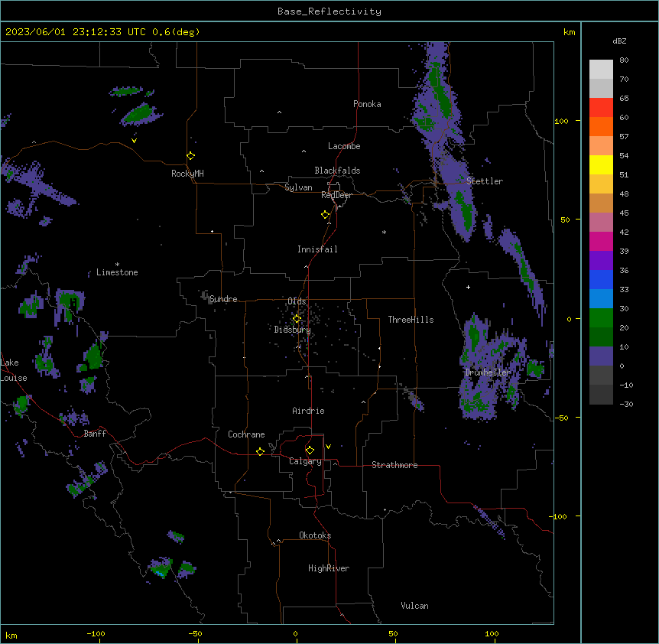Click the RockyMH label
Image resolution: width=659 pixels, height=644 pixels.
click(187, 174)
